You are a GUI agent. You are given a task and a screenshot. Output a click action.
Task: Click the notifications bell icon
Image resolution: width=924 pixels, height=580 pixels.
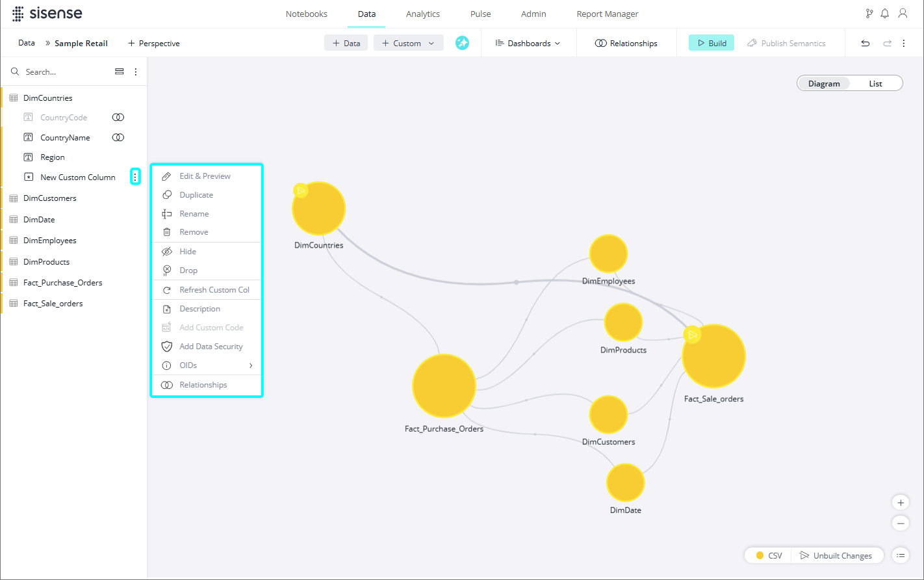(884, 14)
